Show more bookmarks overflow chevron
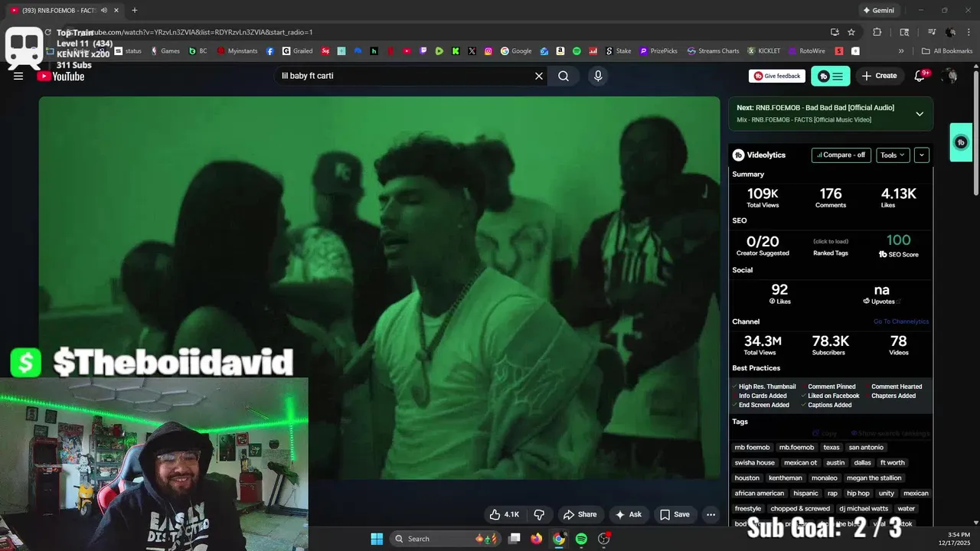 (901, 51)
